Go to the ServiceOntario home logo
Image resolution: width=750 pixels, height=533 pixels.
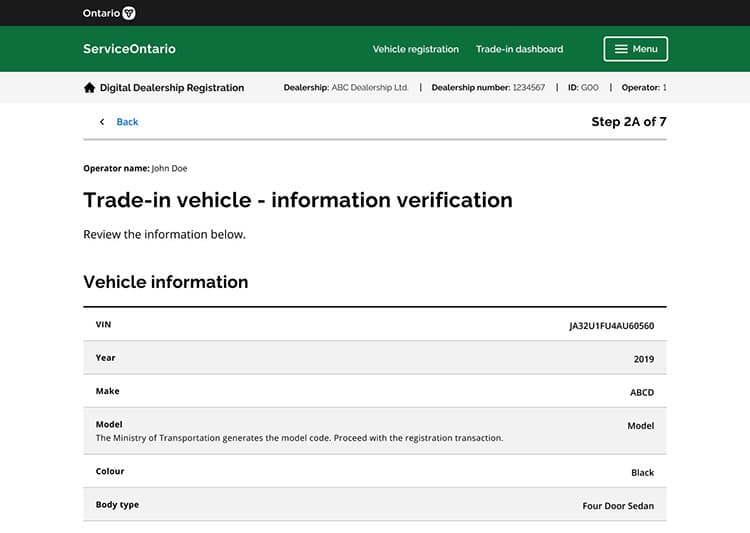click(x=129, y=49)
